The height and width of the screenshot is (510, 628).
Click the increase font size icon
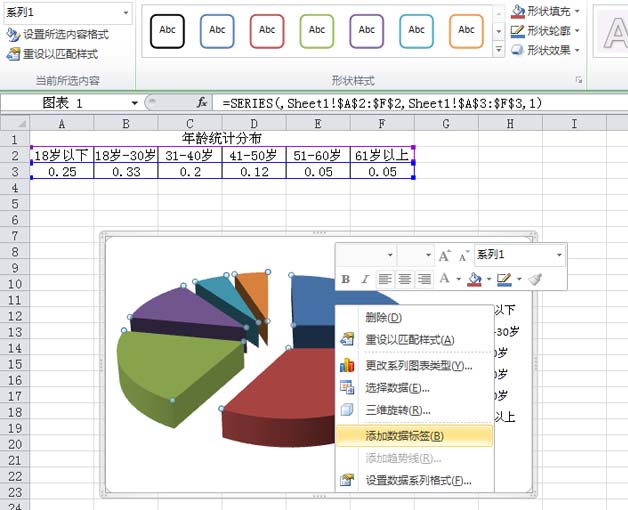[x=445, y=255]
